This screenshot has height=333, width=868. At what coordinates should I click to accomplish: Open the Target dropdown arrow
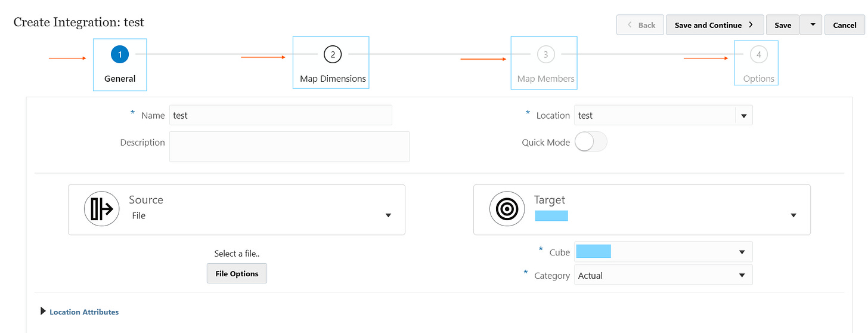793,215
